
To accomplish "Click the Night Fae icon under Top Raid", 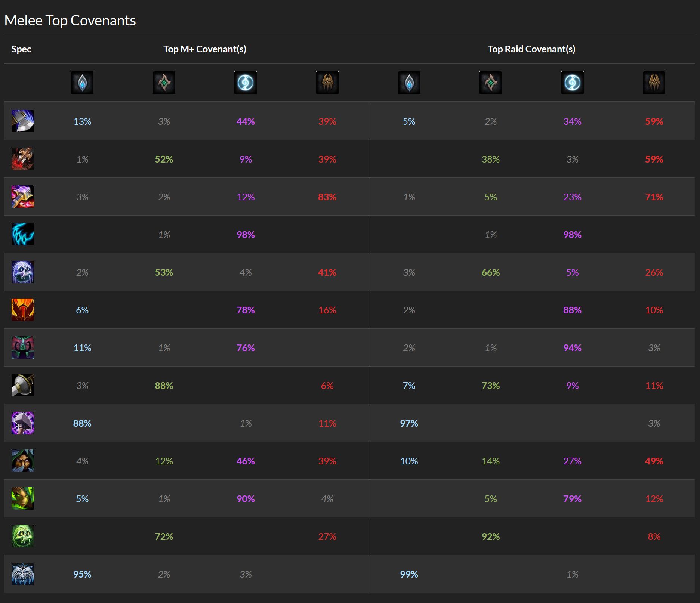I will click(572, 83).
